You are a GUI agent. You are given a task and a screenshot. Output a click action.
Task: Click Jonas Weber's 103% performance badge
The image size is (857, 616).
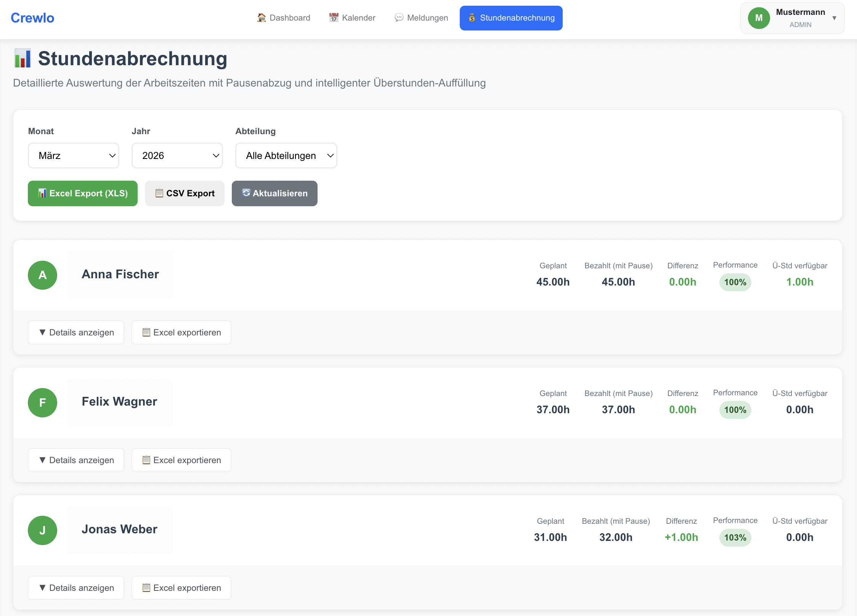tap(735, 537)
